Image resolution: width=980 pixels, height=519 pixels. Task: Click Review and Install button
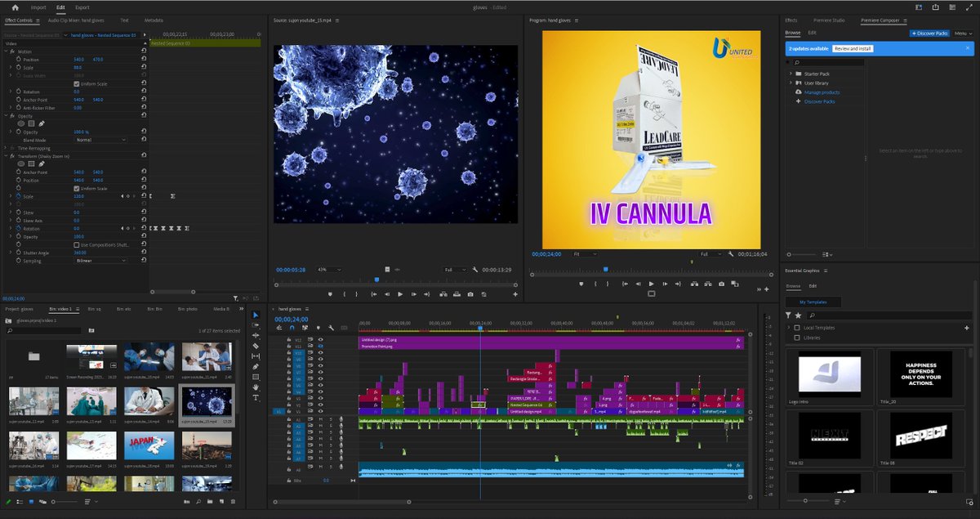[x=853, y=49]
